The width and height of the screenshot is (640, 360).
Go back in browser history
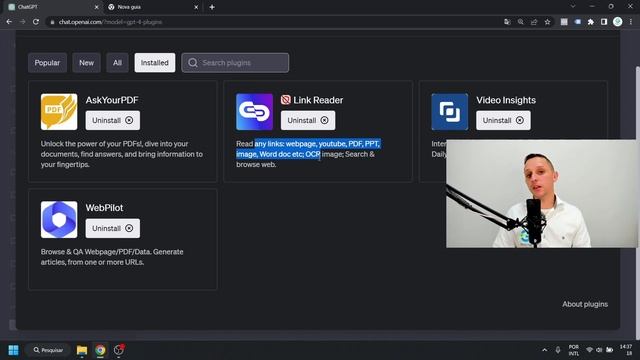9,22
